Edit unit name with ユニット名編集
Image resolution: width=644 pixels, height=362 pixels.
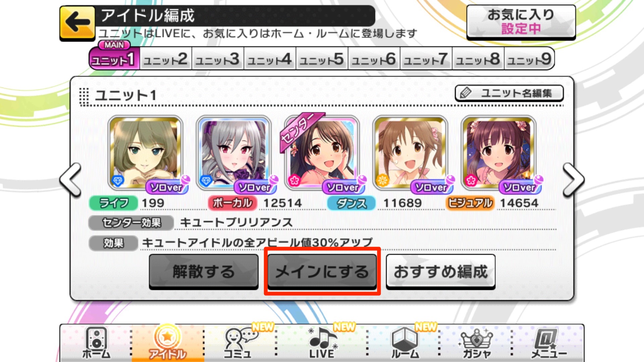(509, 93)
